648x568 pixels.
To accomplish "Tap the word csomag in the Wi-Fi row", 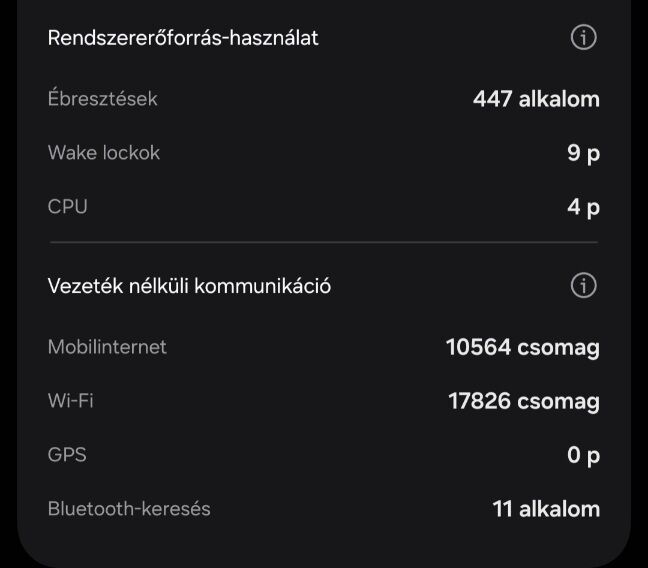I will [x=559, y=402].
